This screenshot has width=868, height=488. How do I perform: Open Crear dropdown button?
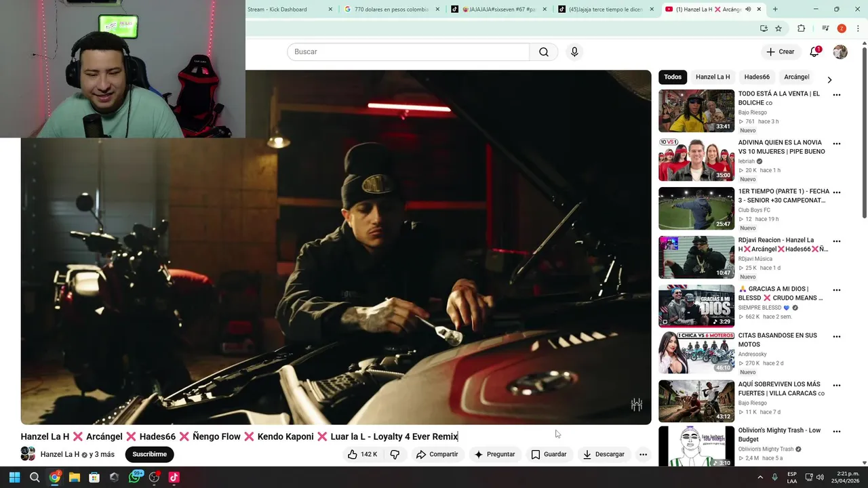pos(780,52)
